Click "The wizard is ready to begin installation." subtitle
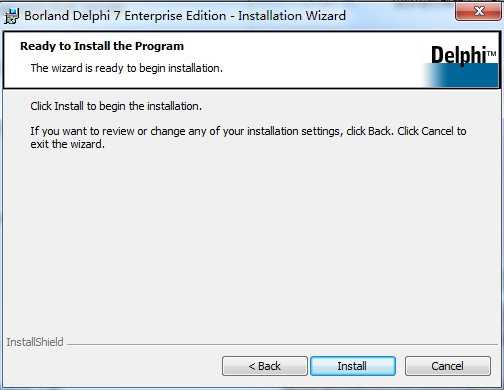This screenshot has width=504, height=390. click(127, 68)
